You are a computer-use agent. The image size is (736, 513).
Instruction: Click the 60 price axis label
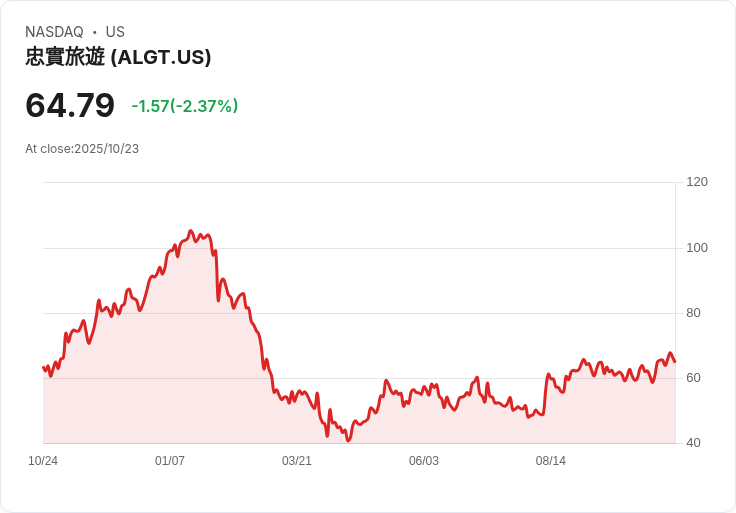tap(693, 377)
